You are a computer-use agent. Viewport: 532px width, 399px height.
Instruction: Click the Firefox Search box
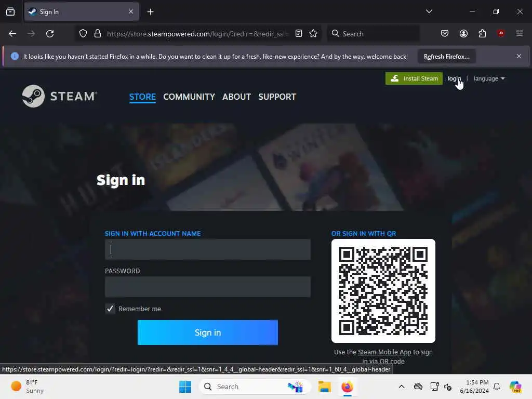click(x=373, y=34)
